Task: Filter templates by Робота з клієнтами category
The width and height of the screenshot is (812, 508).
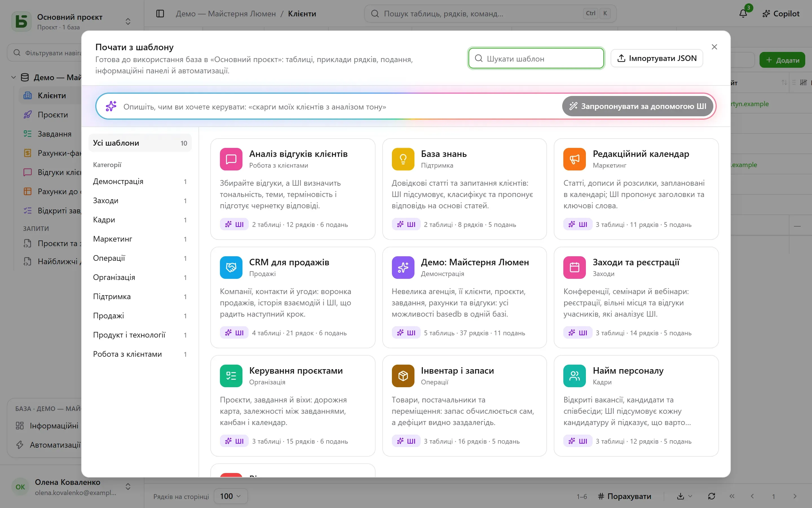Action: (140, 354)
